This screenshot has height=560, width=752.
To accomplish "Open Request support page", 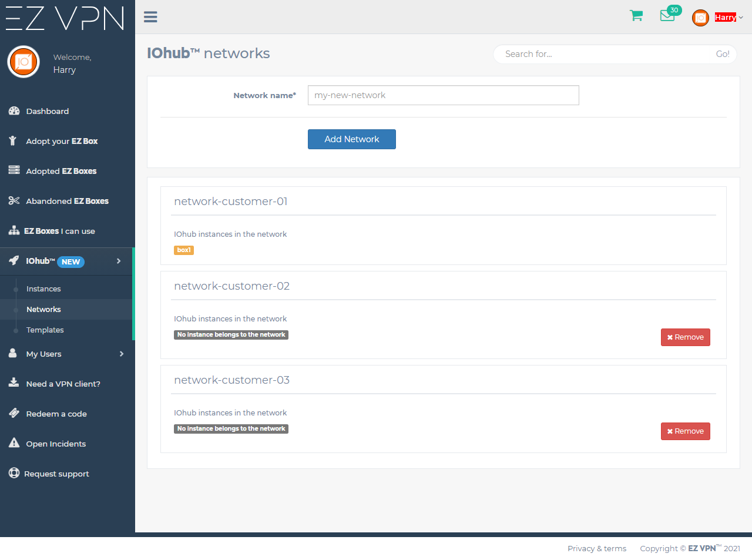I will point(56,474).
